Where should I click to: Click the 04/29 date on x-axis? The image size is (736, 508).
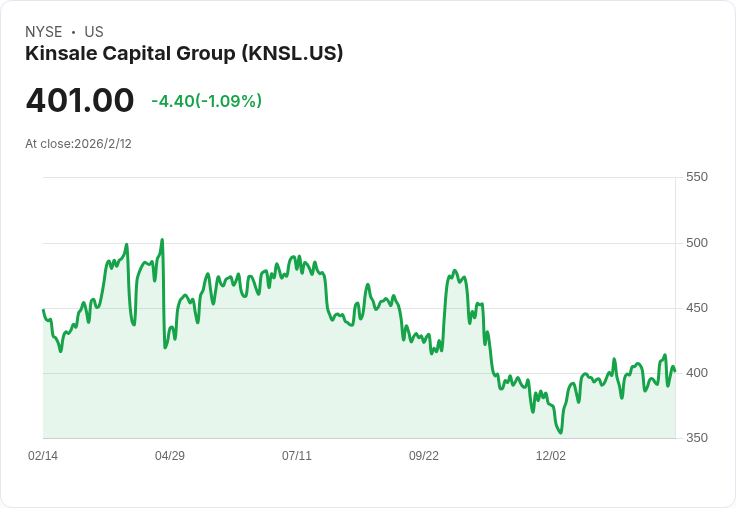click(x=170, y=456)
